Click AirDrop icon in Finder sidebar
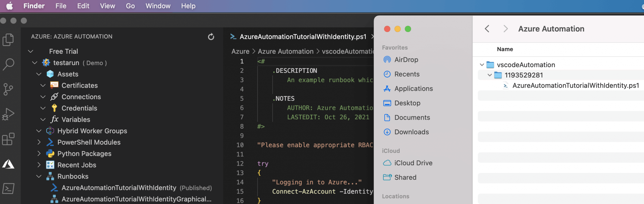This screenshot has width=644, height=204. click(x=387, y=60)
